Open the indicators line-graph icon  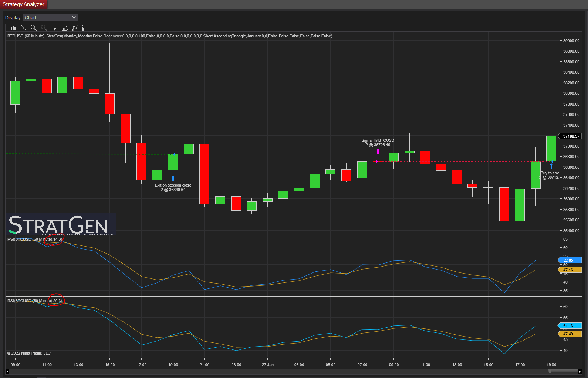coord(75,28)
